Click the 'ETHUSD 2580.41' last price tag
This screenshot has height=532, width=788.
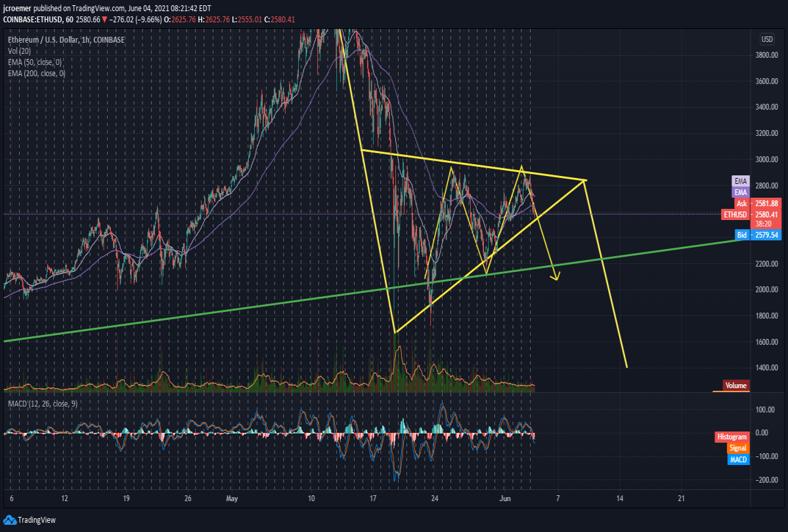(x=750, y=214)
